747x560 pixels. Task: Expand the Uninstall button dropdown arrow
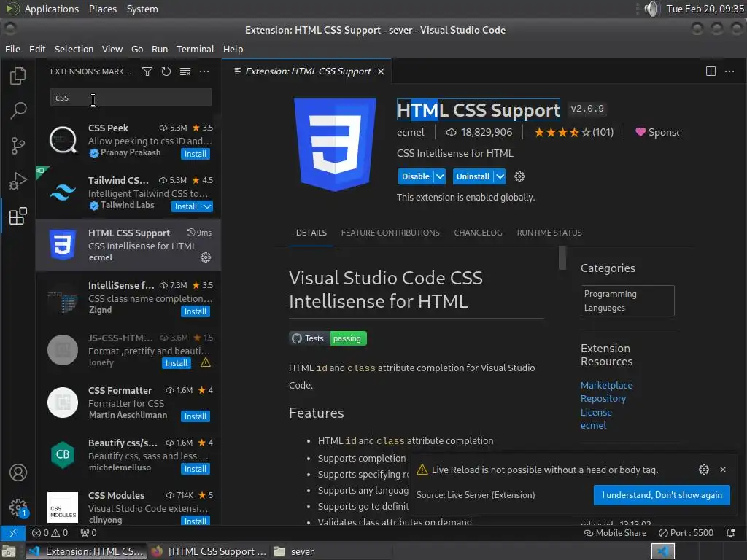click(500, 176)
